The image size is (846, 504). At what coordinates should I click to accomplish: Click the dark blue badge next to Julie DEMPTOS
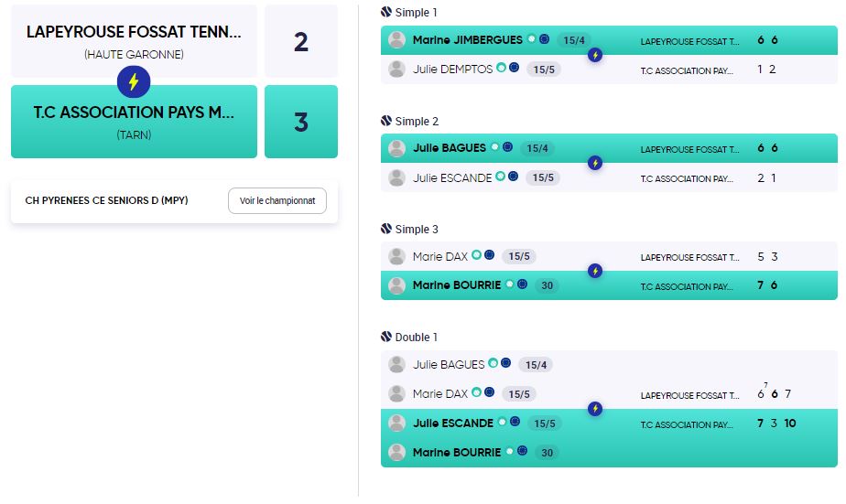tap(515, 68)
